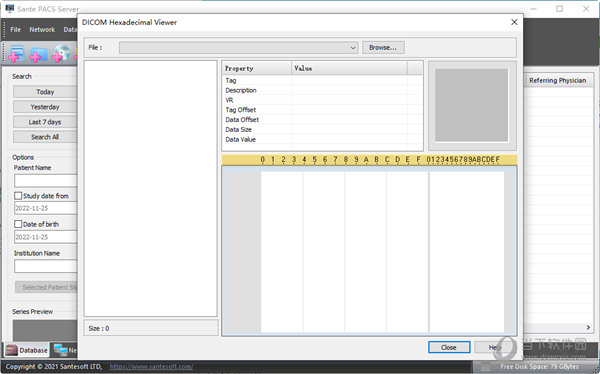This screenshot has width=600, height=374.
Task: Click the Today search button
Action: (x=45, y=92)
